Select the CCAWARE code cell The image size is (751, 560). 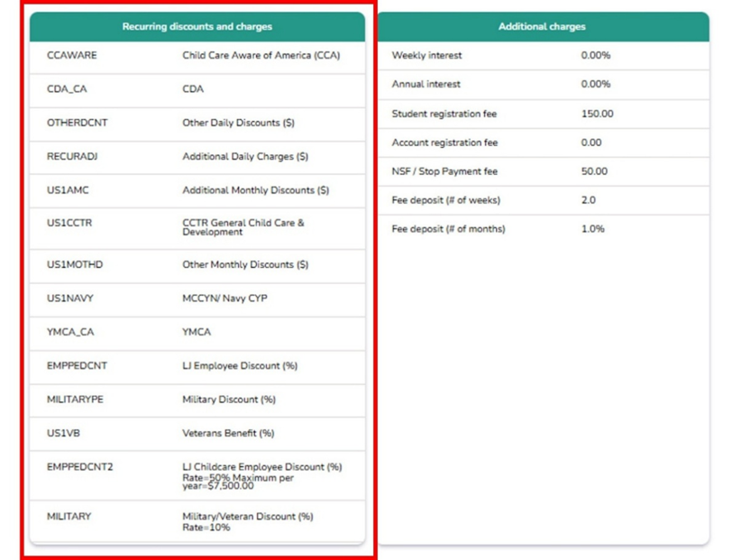(x=72, y=56)
